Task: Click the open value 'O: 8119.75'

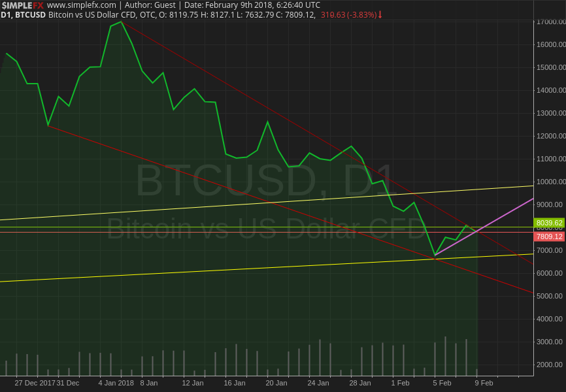Action: (x=178, y=15)
